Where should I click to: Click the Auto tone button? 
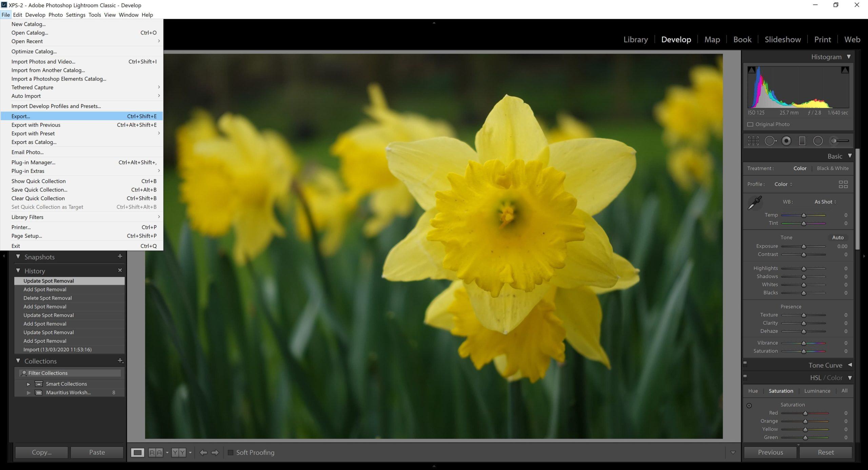pos(838,237)
